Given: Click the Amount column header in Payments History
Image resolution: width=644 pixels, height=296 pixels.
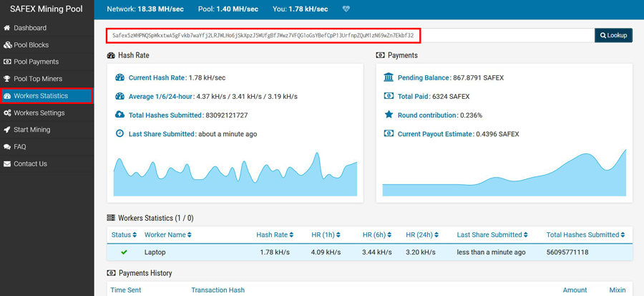Looking at the screenshot, I should (575, 290).
